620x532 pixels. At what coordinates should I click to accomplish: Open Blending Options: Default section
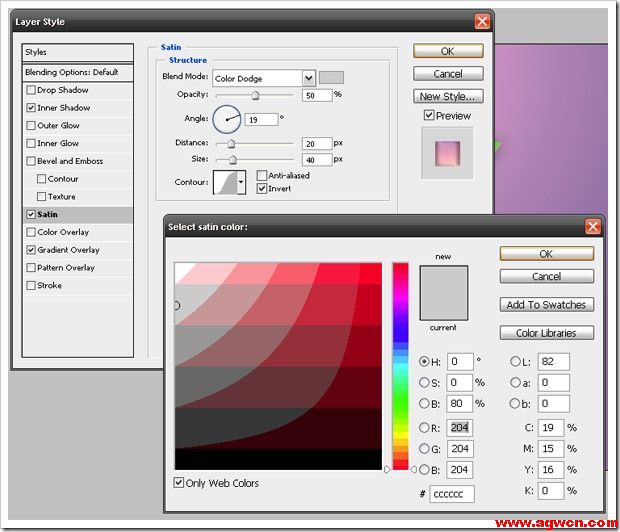pyautogui.click(x=71, y=72)
